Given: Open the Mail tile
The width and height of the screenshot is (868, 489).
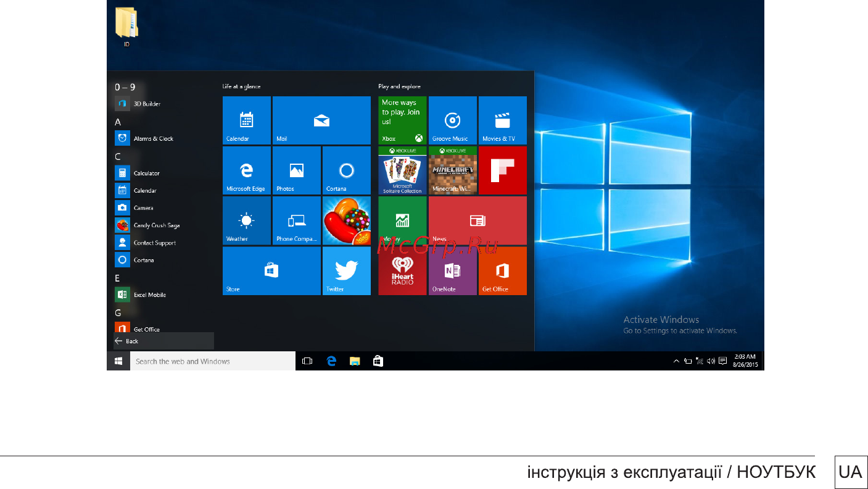Looking at the screenshot, I should coord(321,120).
